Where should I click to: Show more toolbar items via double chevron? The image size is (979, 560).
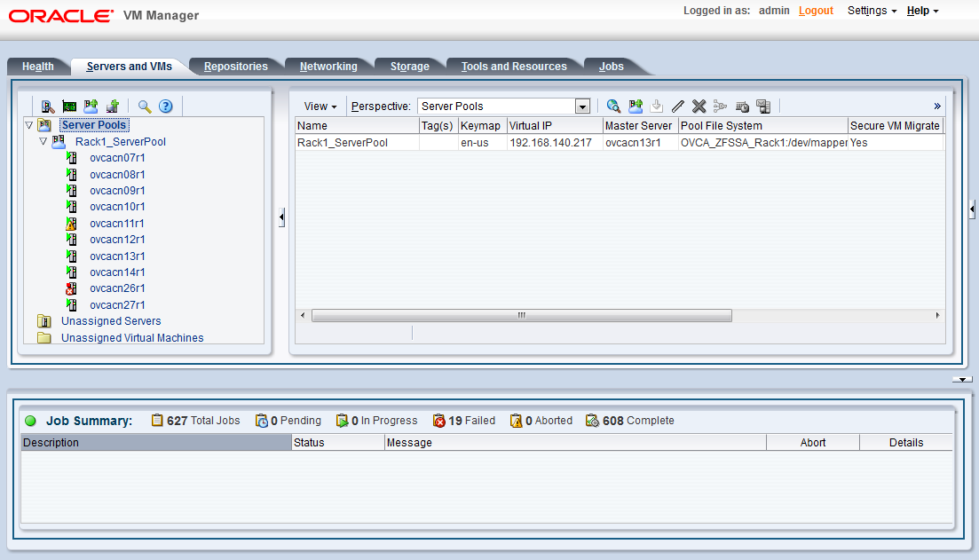(937, 106)
